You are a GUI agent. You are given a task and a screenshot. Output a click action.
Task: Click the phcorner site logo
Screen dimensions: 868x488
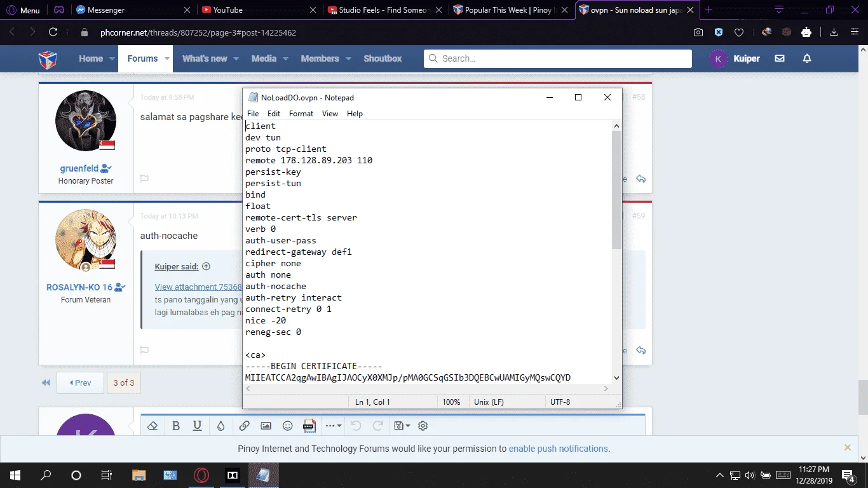pyautogui.click(x=48, y=59)
